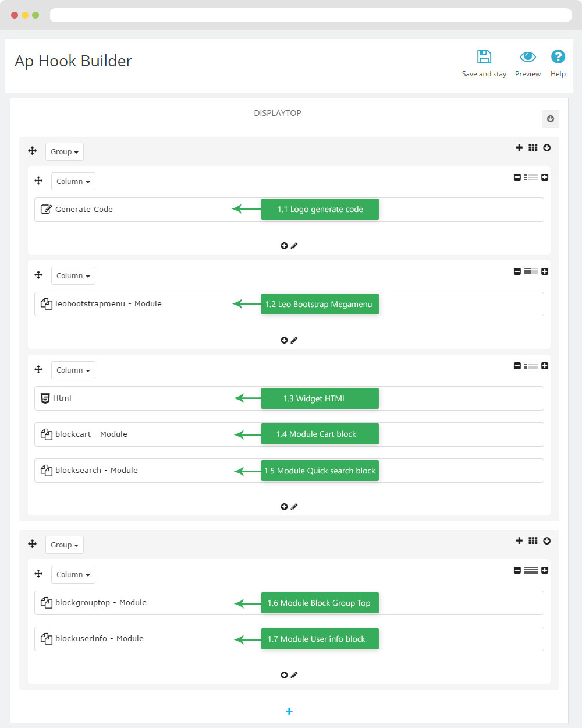Viewport: 582px width, 728px height.
Task: Open grid layout icon in second Group header
Action: [533, 541]
